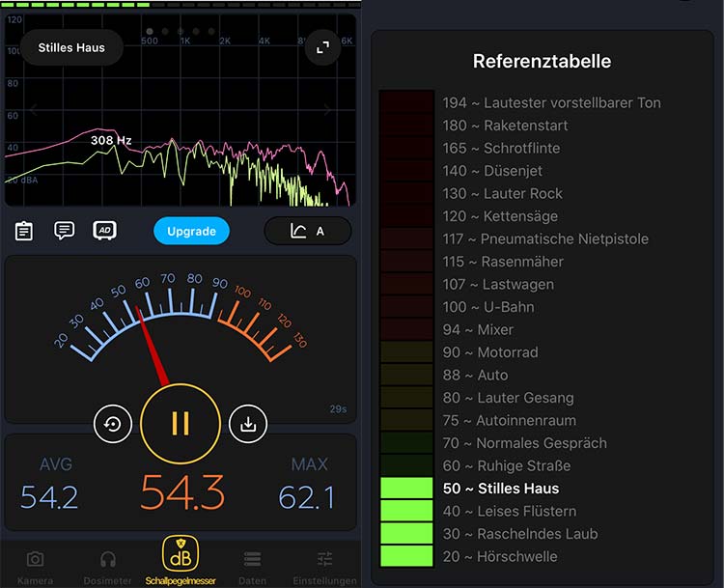
Task: Open the clipboard notes icon
Action: pyautogui.click(x=24, y=231)
